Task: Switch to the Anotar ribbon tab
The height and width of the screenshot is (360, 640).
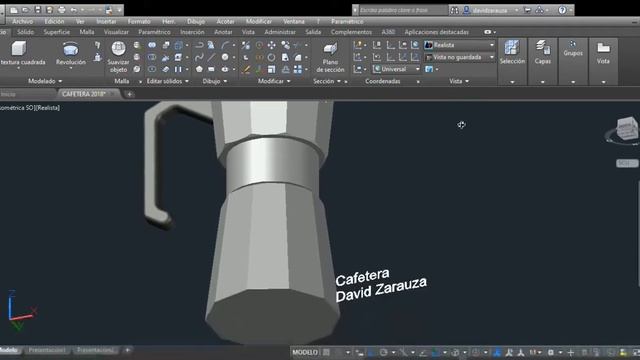Action: click(223, 32)
